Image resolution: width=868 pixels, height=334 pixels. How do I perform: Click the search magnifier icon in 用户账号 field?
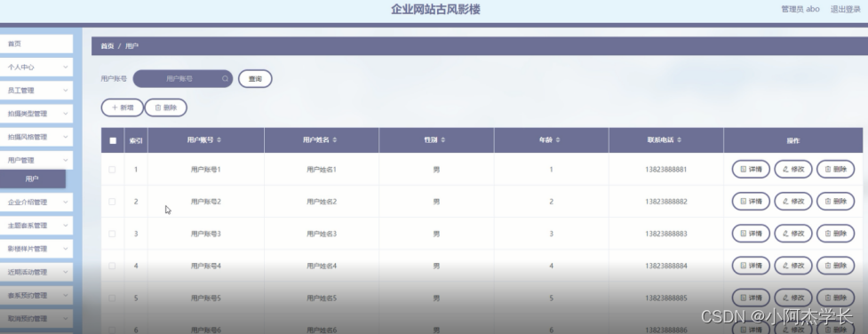226,79
